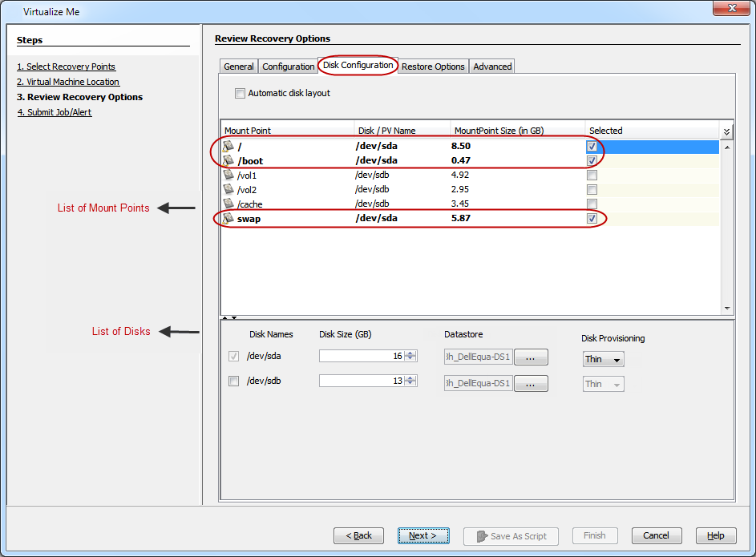Check the Selected box for /vol1
This screenshot has width=756, height=557.
592,175
